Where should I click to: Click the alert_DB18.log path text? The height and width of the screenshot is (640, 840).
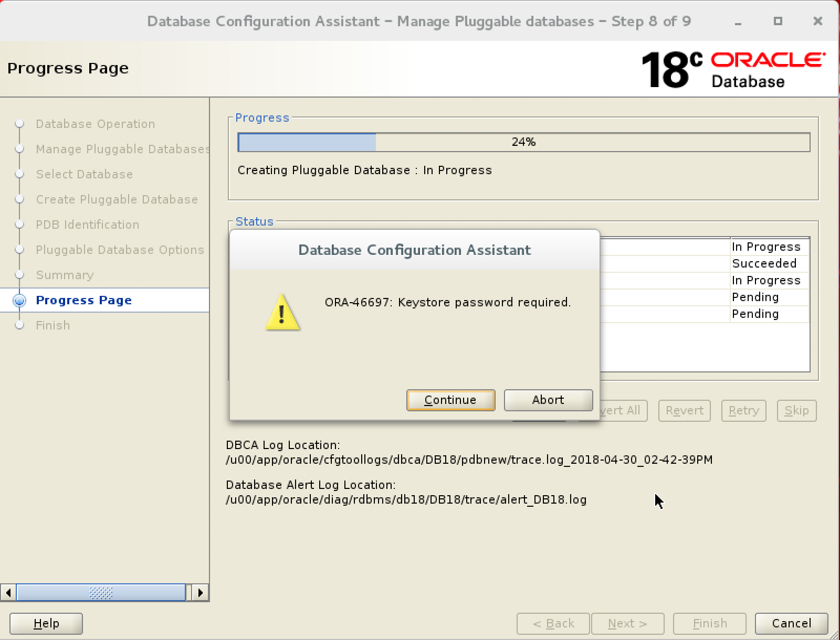pos(406,499)
